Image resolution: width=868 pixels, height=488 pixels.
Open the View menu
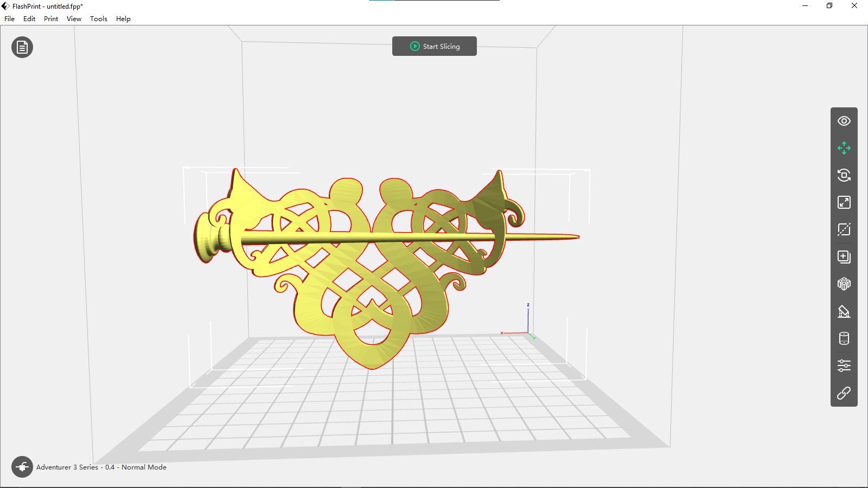[74, 18]
